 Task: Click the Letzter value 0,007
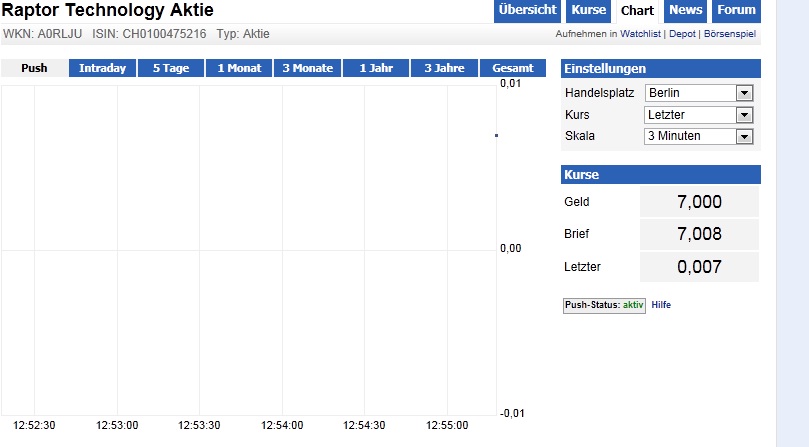pyautogui.click(x=699, y=267)
